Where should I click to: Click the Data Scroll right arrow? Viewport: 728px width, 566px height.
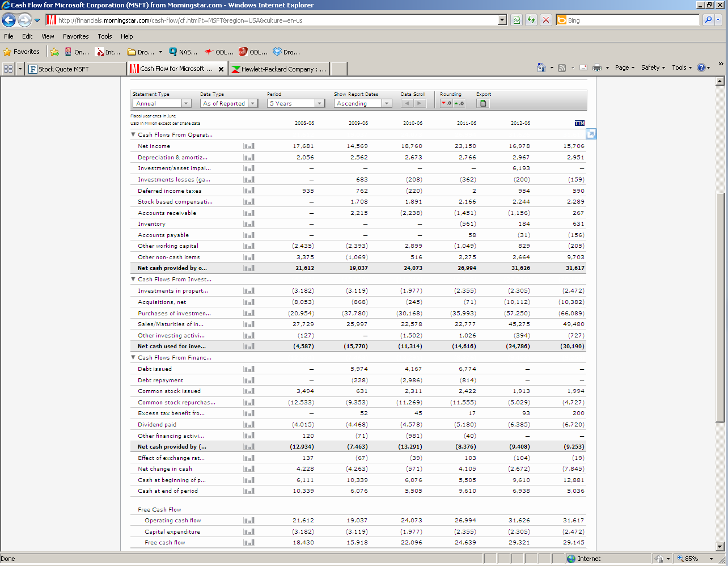[x=420, y=103]
